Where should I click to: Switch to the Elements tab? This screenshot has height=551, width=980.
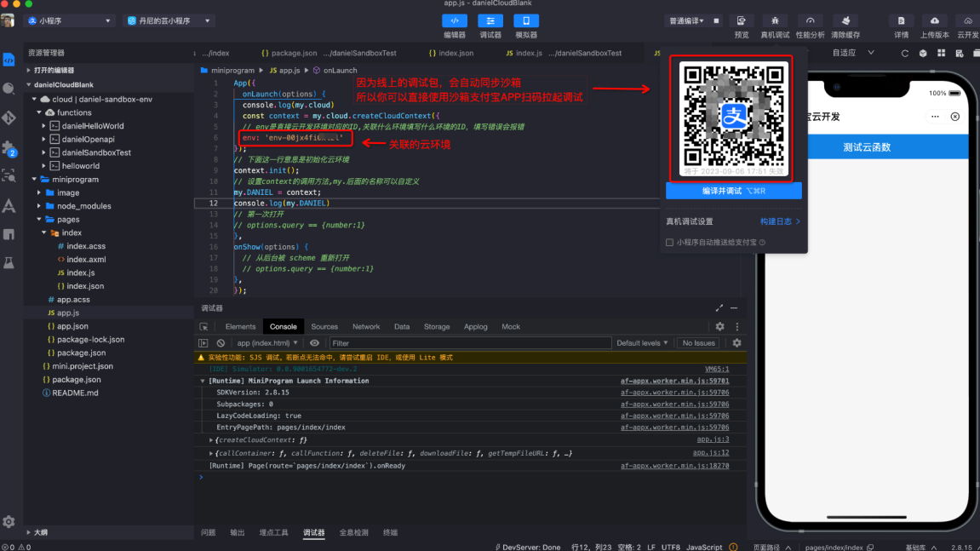point(240,326)
